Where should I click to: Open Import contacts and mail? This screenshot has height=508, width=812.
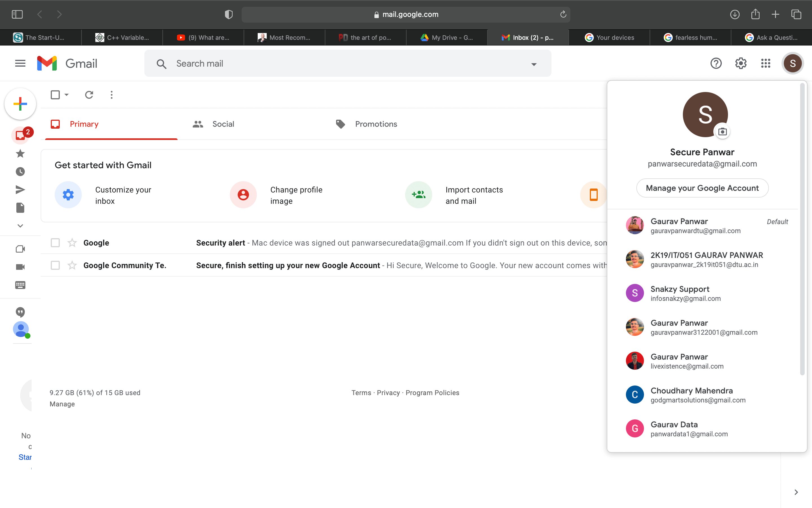pos(454,195)
